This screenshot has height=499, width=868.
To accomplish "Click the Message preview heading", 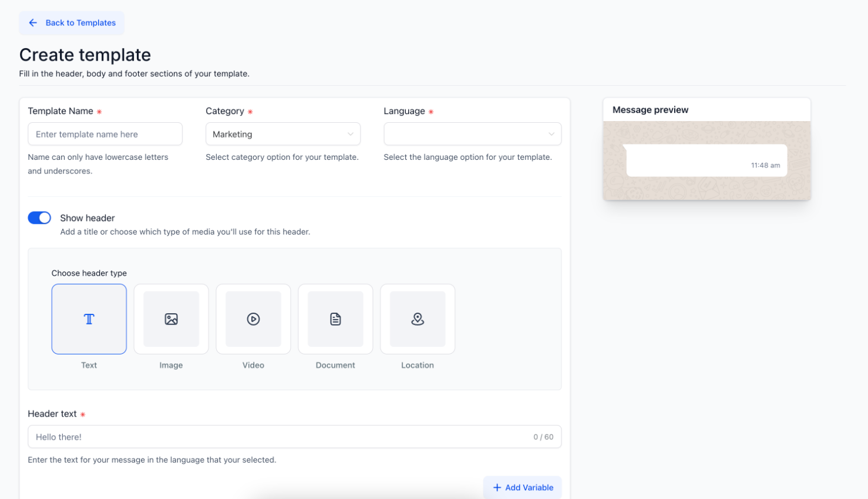I will click(x=650, y=110).
